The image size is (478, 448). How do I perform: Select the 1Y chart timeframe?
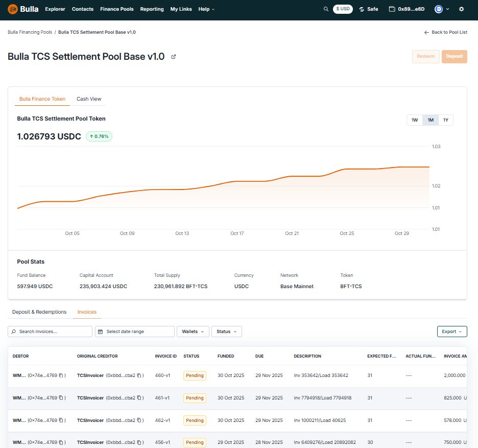click(445, 120)
